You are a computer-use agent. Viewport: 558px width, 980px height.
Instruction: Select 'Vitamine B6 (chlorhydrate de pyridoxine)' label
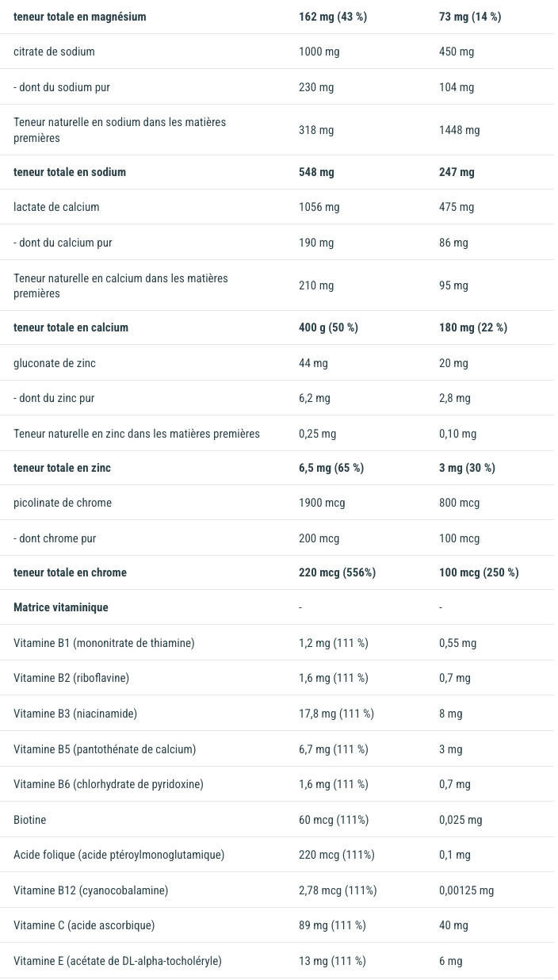[109, 784]
